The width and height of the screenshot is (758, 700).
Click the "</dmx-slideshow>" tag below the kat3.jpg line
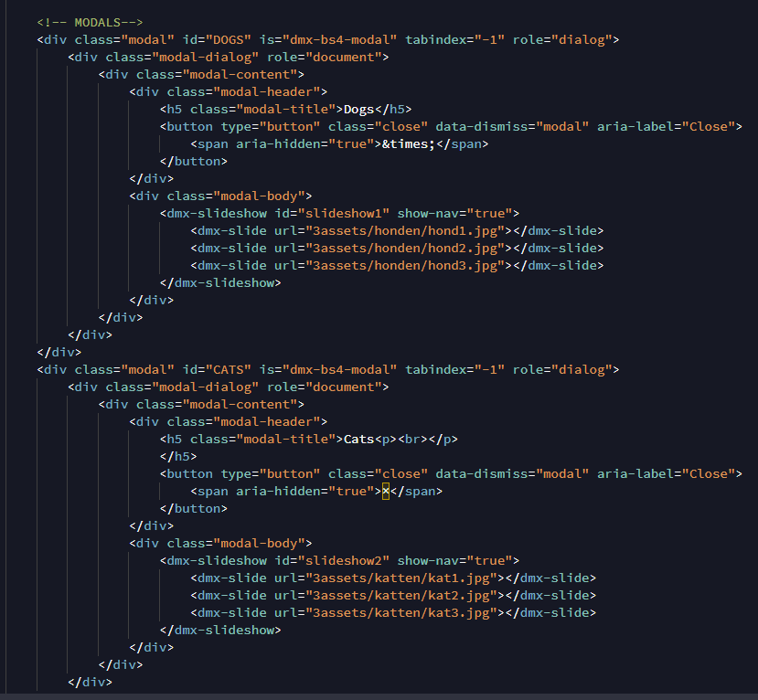coord(220,631)
